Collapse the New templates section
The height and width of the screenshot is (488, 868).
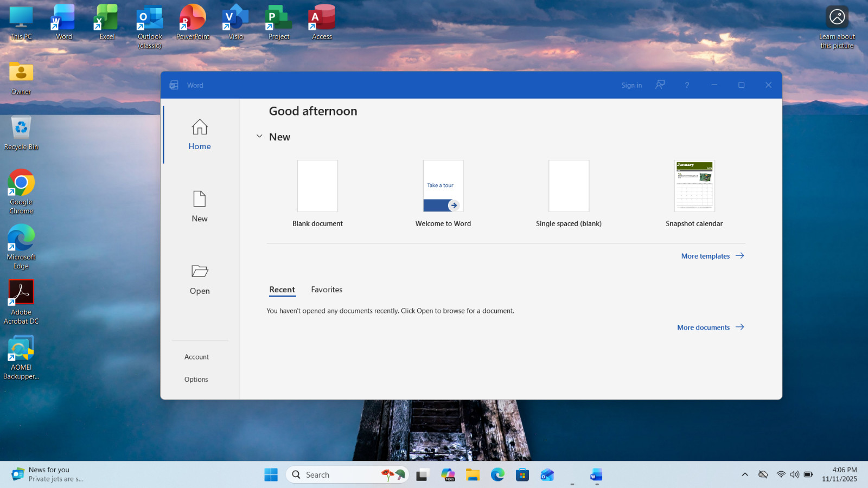point(259,137)
